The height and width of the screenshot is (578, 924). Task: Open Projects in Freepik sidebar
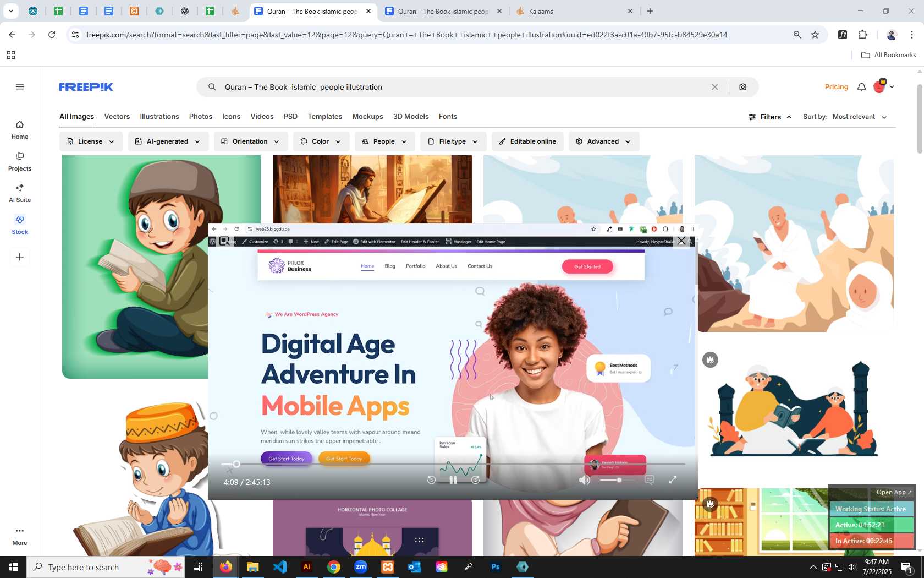coord(20,162)
